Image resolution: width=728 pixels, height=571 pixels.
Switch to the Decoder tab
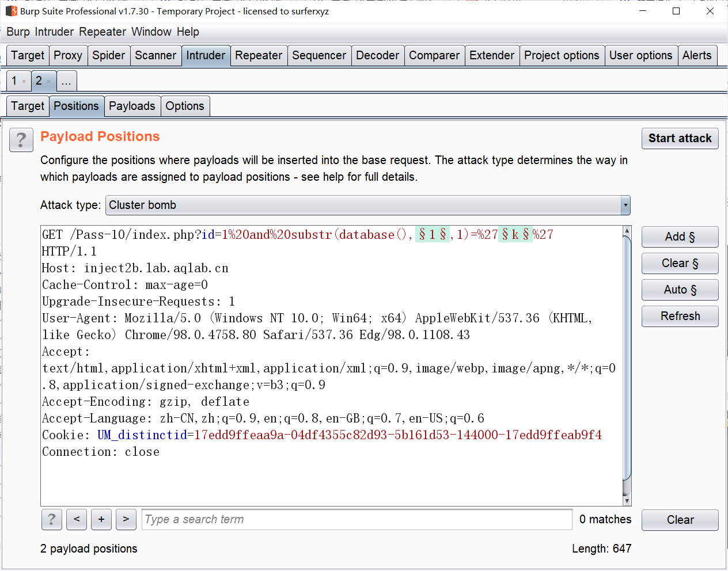point(378,55)
